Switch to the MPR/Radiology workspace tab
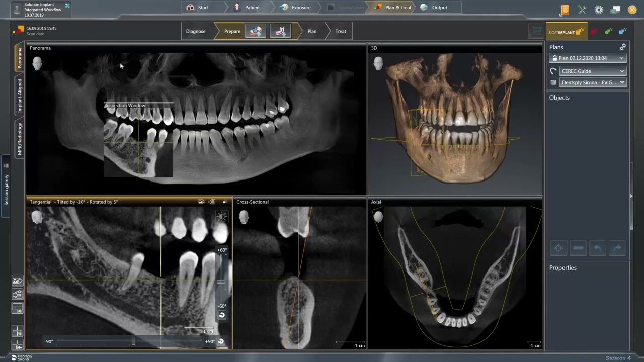The width and height of the screenshot is (644, 362). coord(20,139)
